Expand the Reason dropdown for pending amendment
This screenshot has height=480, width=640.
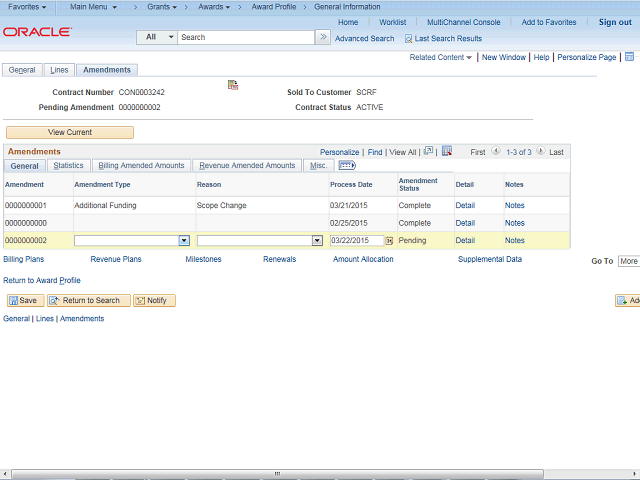coord(317,241)
